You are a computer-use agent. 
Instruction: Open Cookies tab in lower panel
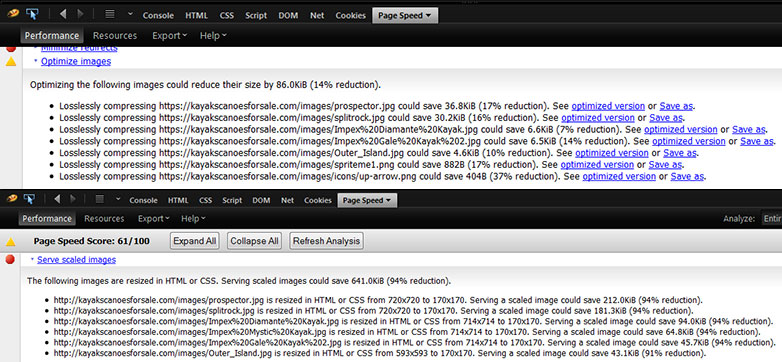coord(318,200)
